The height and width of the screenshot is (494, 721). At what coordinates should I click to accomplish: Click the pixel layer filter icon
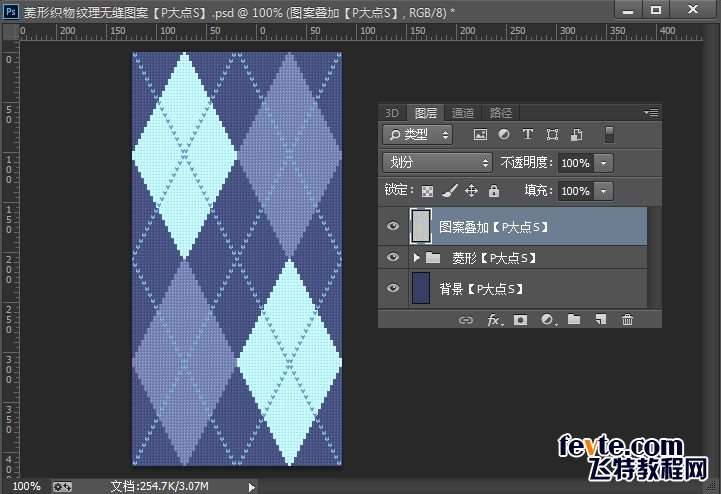pyautogui.click(x=480, y=135)
